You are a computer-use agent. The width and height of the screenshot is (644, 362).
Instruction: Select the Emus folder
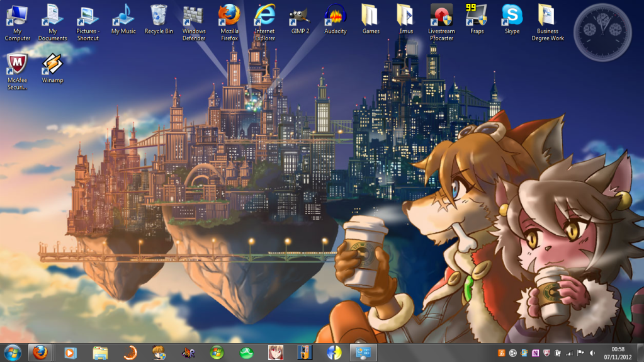point(406,19)
